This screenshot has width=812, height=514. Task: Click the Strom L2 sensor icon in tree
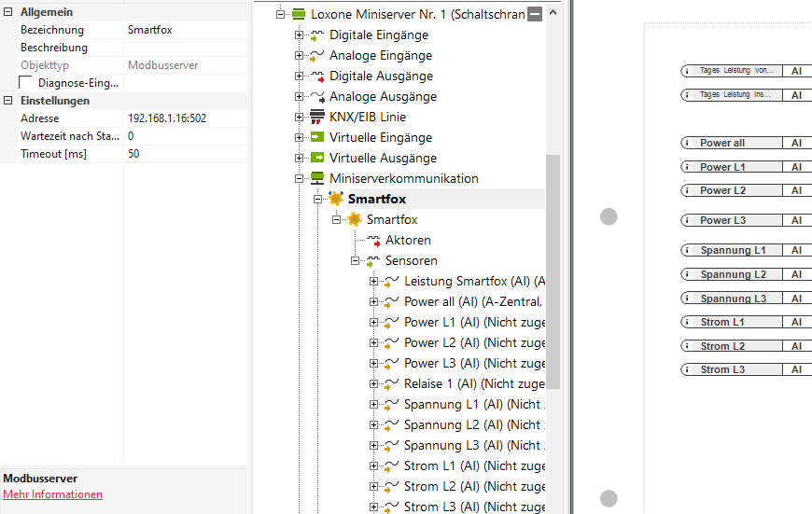(x=391, y=487)
